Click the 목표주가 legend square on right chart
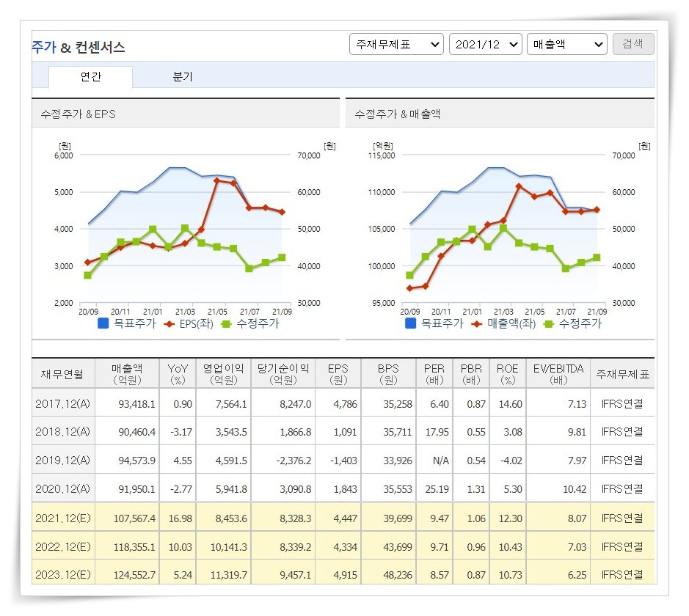689x616 pixels. (411, 323)
